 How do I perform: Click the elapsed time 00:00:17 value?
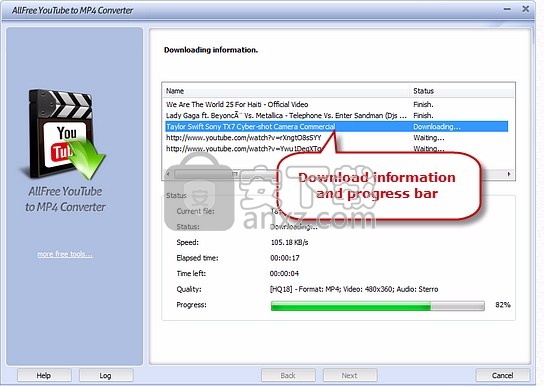click(285, 258)
